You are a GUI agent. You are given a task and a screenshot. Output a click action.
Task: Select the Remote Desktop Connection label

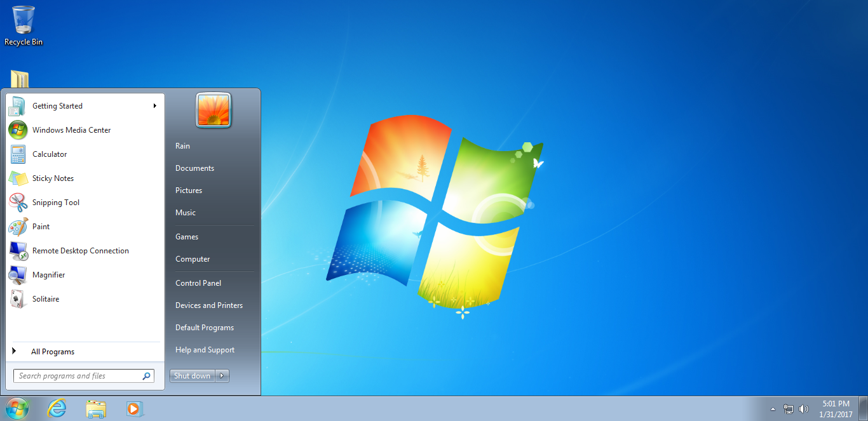81,251
